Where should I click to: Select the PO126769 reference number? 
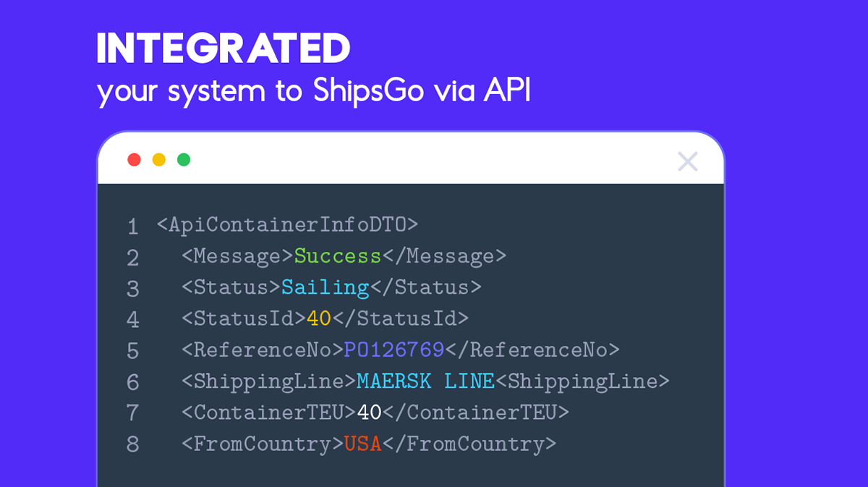[x=393, y=350]
